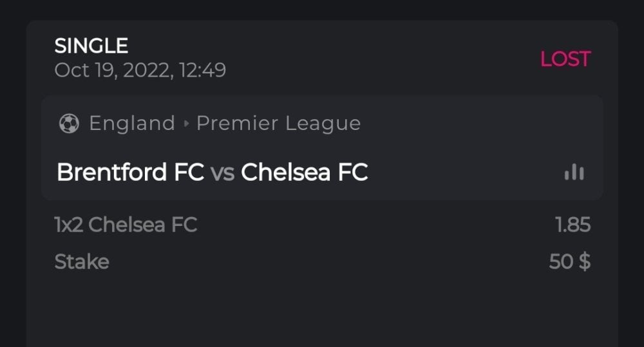Click the Brentford FC team name
The height and width of the screenshot is (347, 644).
click(x=130, y=173)
